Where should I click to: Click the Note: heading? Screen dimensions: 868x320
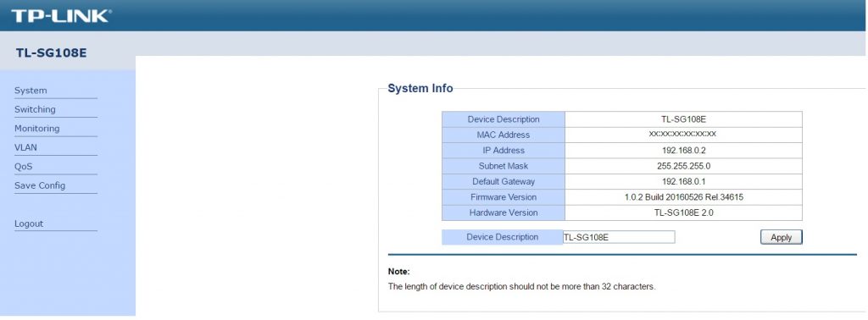[x=398, y=272]
